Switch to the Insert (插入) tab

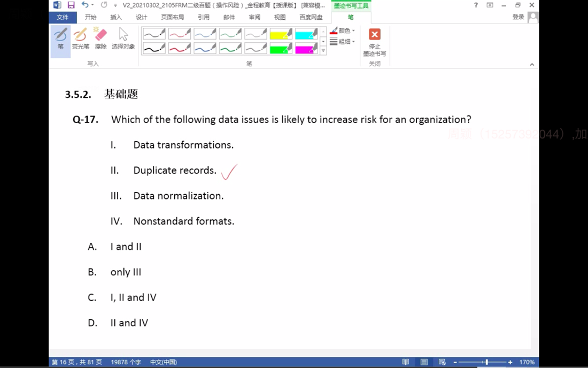116,17
